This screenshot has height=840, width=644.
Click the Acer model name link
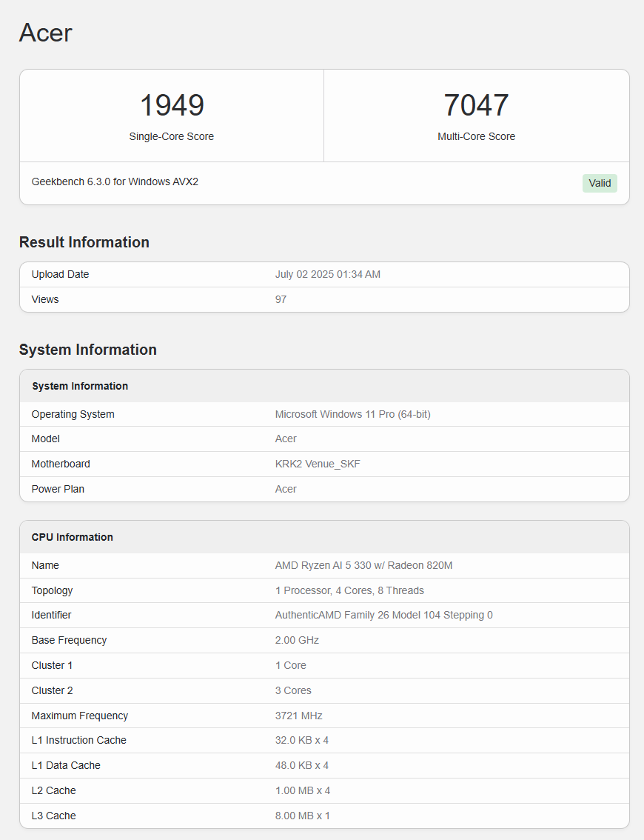[286, 439]
